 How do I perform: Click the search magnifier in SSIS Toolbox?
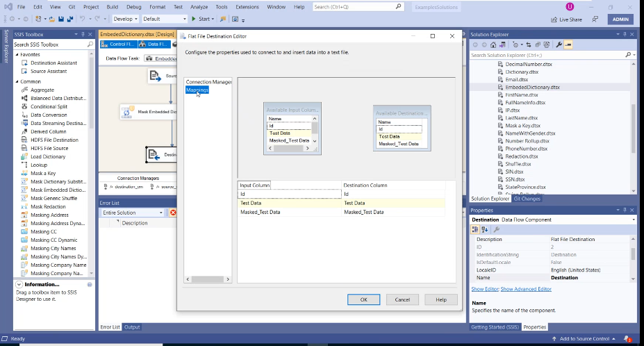(90, 44)
